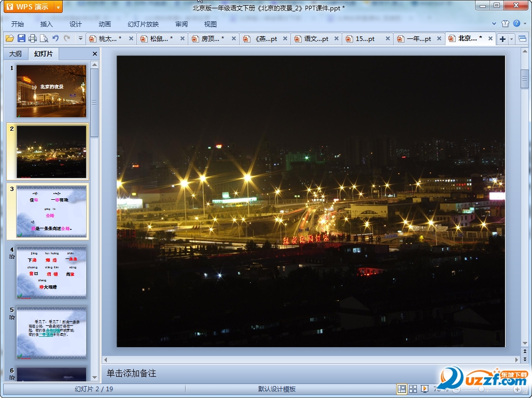532x398 pixels.
Task: Close the 一年...pt document tab
Action: tap(439, 39)
